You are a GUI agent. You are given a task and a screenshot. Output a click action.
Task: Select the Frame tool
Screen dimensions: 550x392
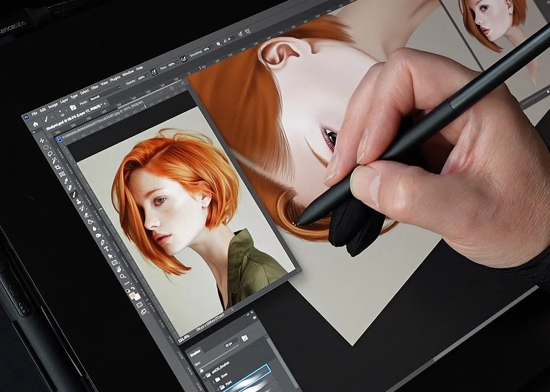tap(62, 174)
